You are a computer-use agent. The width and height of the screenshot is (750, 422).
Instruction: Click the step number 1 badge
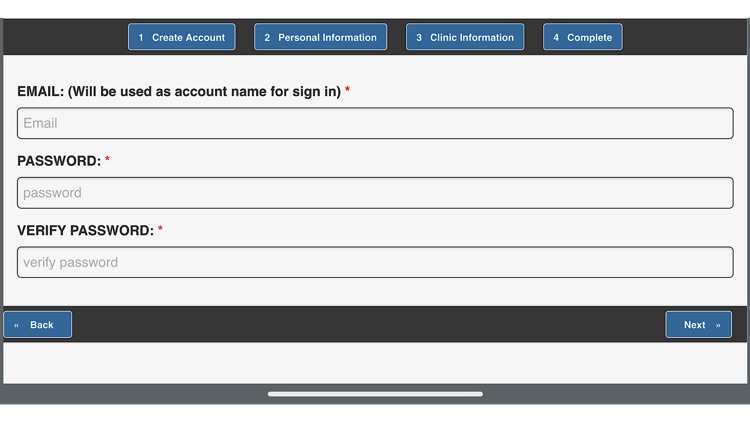coord(141,38)
